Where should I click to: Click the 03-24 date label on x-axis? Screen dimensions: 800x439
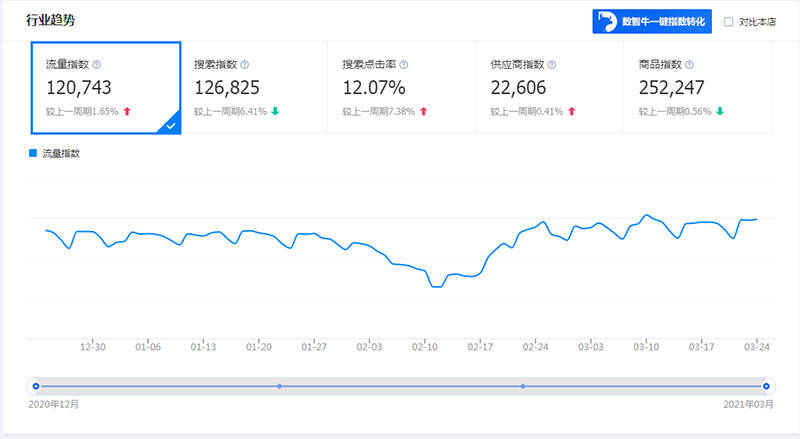756,347
